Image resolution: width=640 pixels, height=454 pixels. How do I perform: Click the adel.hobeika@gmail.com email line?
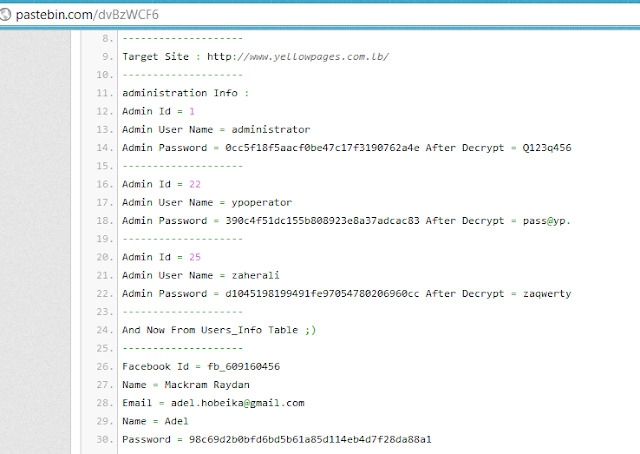pos(213,403)
